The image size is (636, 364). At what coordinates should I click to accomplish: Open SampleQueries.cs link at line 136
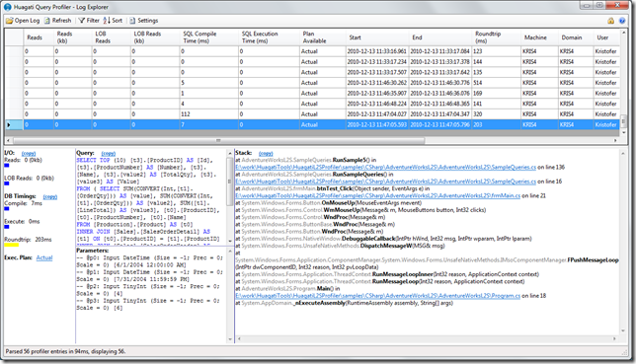coord(385,168)
